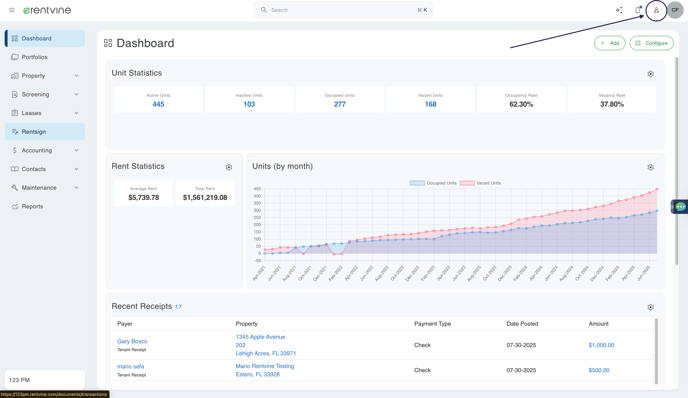Viewport: 688px width, 398px height.
Task: Open Rent Statistics gear settings
Action: 229,167
